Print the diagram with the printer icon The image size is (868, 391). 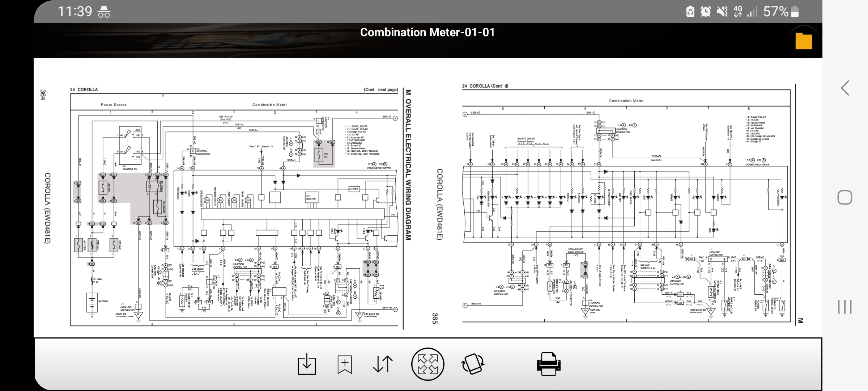(x=548, y=364)
